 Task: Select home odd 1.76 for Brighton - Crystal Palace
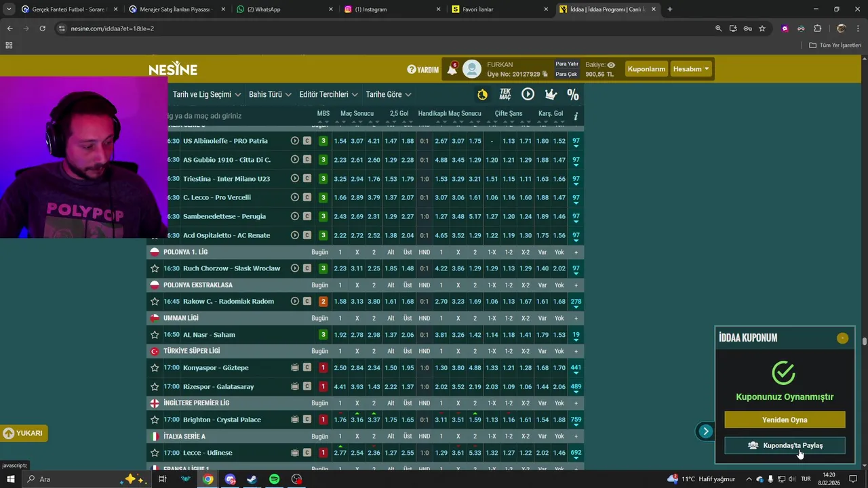click(x=340, y=420)
